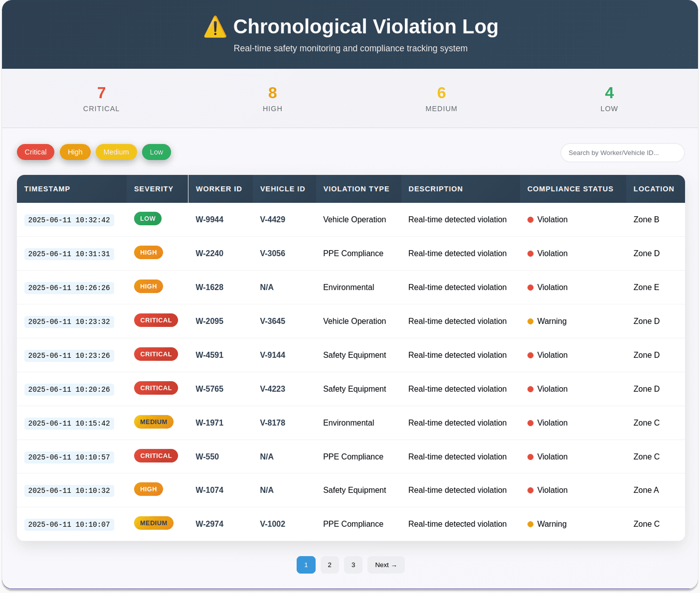
Task: Click the CRITICAL badge for W-4591
Action: (156, 354)
